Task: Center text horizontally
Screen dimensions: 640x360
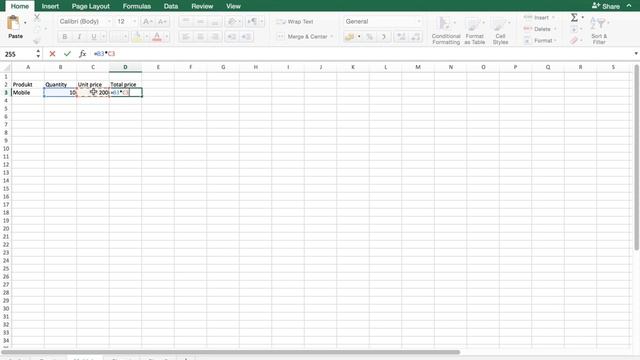Action: tap(200, 37)
